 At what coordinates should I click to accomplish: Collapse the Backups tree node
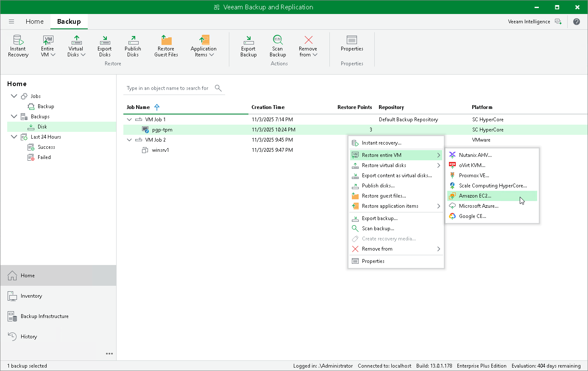pos(14,117)
